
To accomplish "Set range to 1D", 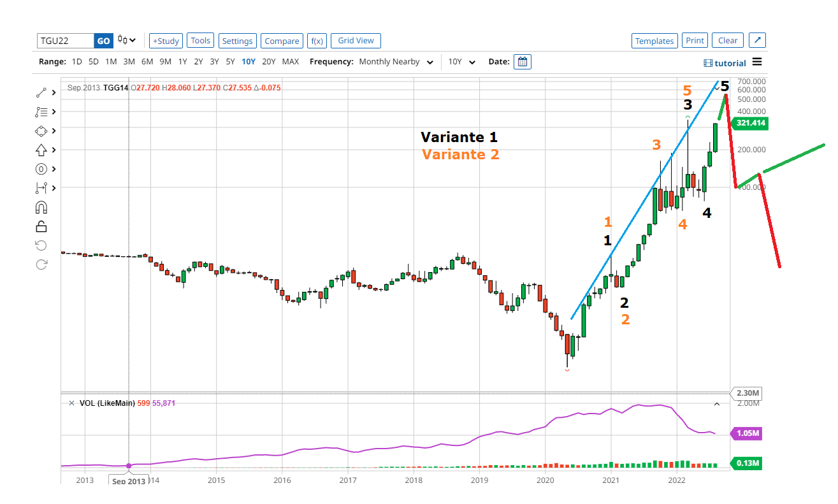I will (x=77, y=62).
